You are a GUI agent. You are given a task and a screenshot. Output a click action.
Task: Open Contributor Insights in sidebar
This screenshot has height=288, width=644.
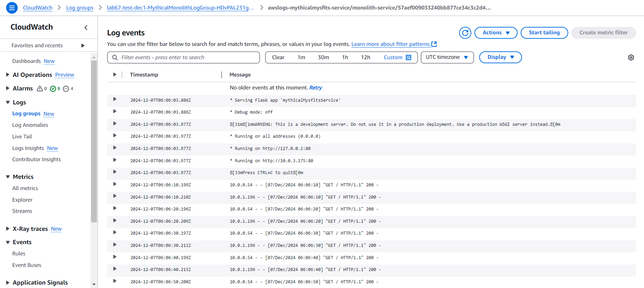coord(37,159)
